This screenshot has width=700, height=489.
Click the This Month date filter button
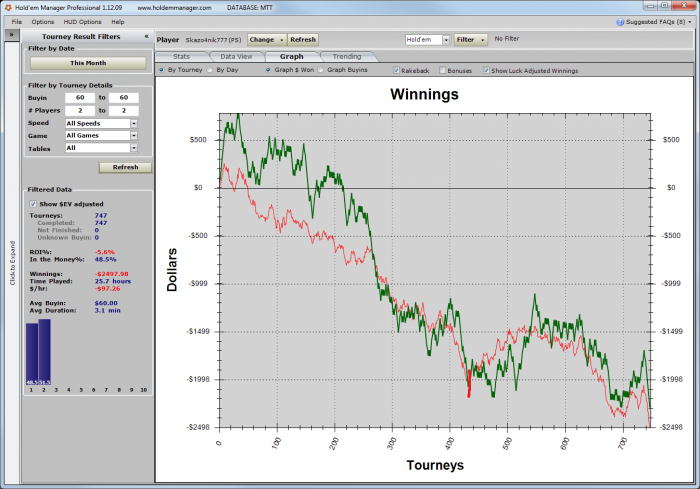click(88, 63)
